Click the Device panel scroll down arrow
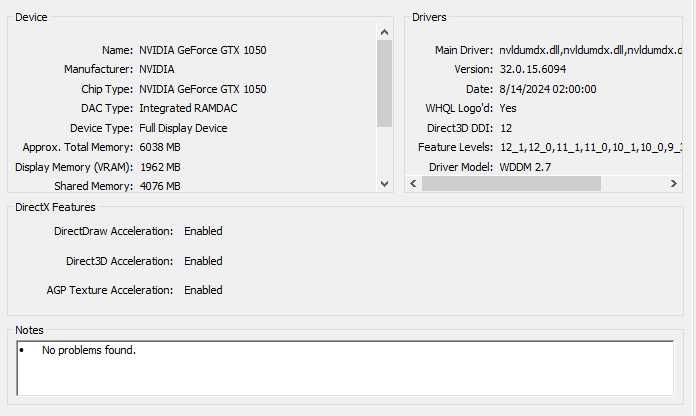 coord(384,183)
